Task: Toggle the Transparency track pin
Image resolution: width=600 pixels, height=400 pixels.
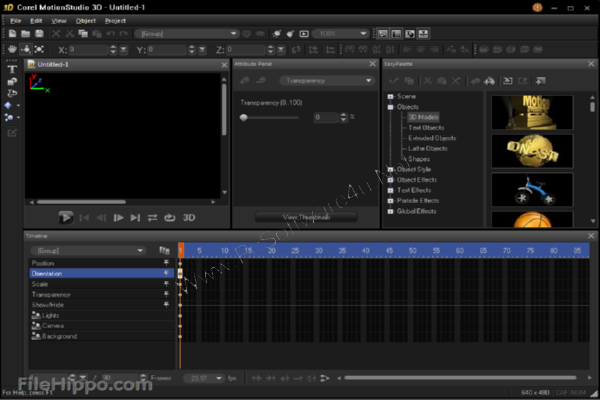Action: [166, 294]
